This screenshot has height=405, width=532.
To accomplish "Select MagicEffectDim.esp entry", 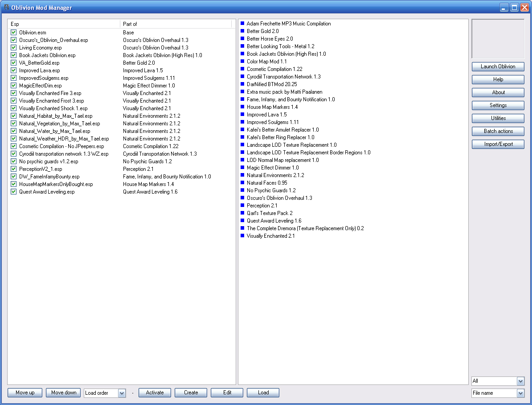I will coord(41,86).
